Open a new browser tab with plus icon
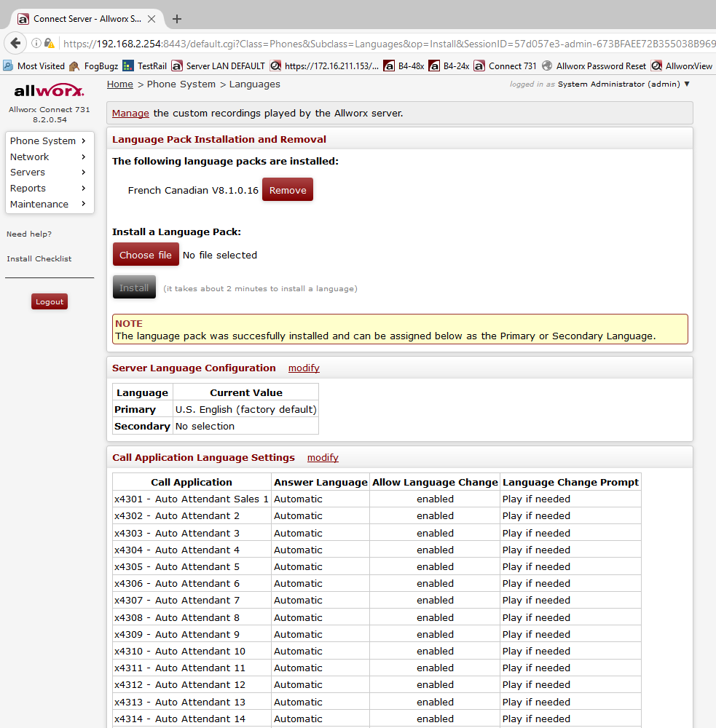 [177, 19]
